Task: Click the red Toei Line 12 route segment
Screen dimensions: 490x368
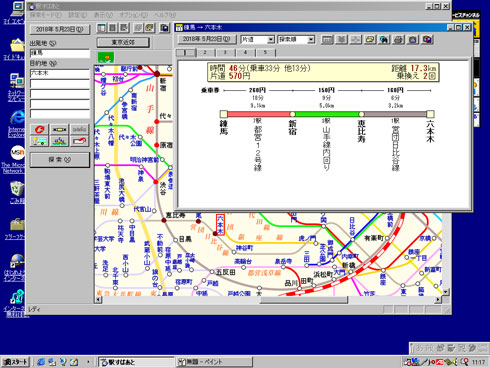Action: tap(258, 114)
